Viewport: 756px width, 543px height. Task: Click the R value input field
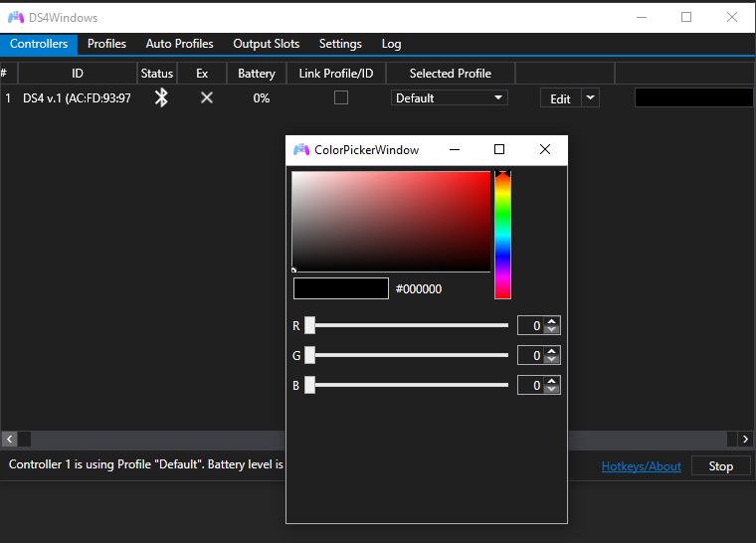[x=531, y=325]
